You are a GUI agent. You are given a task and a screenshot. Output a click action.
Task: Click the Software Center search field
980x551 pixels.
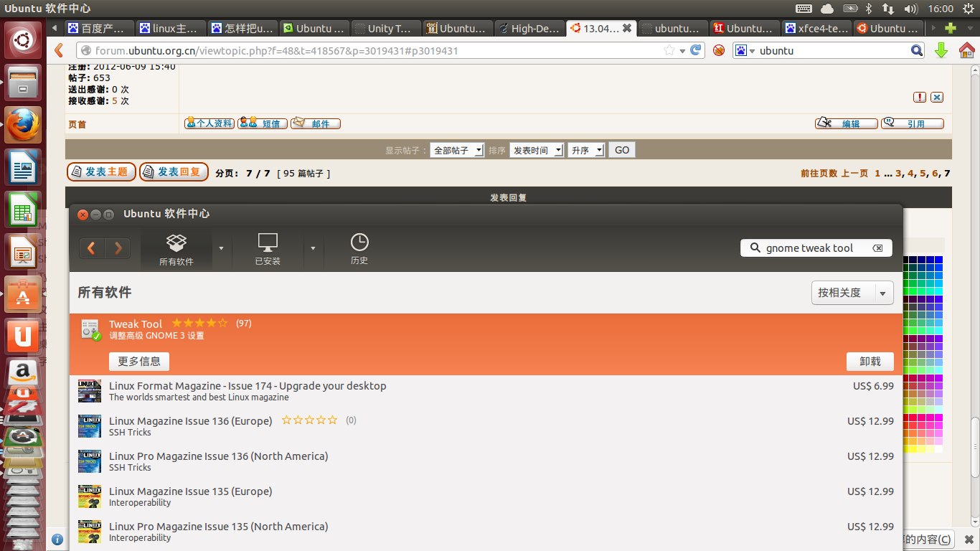pos(816,248)
